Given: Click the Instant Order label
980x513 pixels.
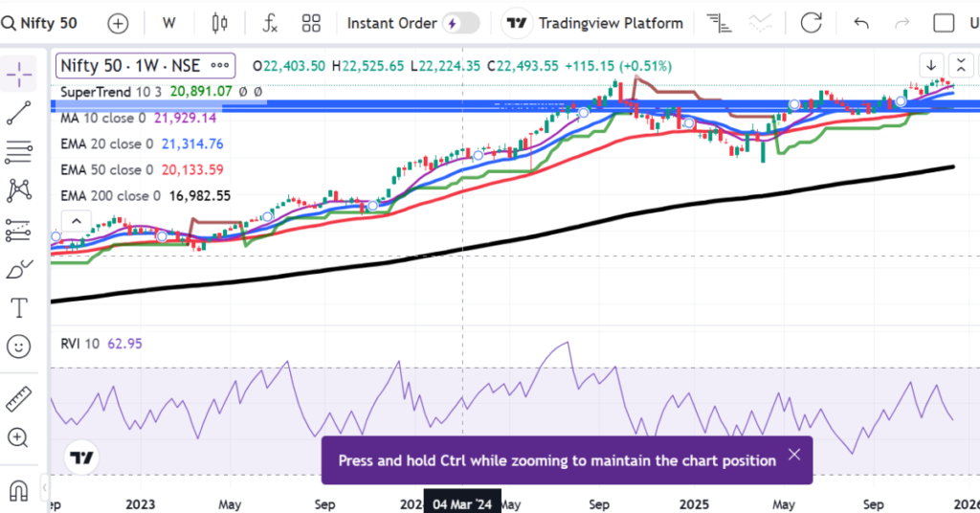Looking at the screenshot, I should pos(391,24).
